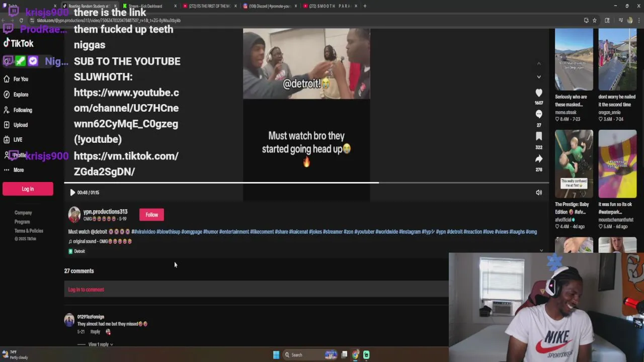This screenshot has height=362, width=644.
Task: Open the Terms & Policies link
Action: [x=29, y=231]
